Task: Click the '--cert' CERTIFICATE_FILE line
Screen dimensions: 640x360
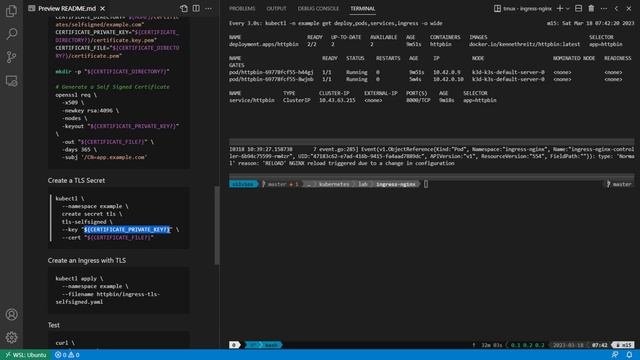Action: point(108,237)
